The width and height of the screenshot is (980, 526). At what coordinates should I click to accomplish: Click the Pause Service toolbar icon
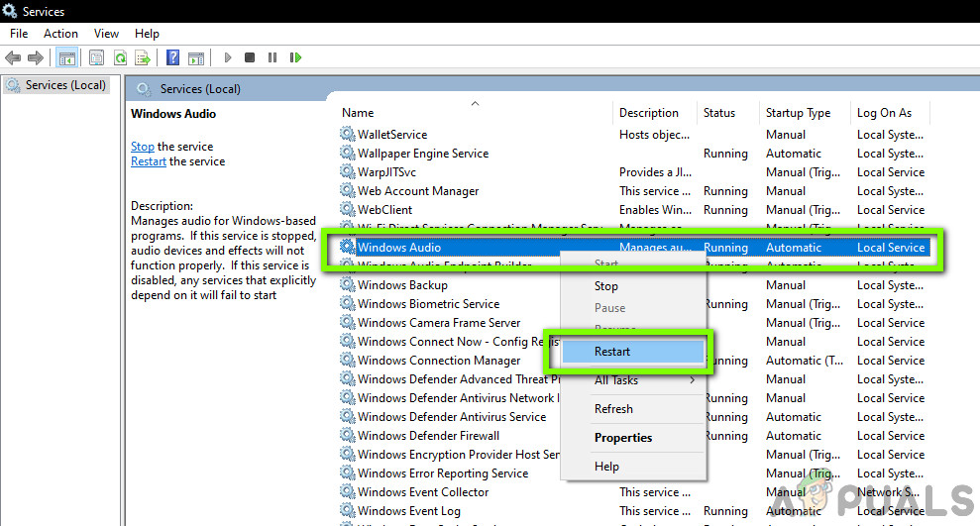[272, 57]
